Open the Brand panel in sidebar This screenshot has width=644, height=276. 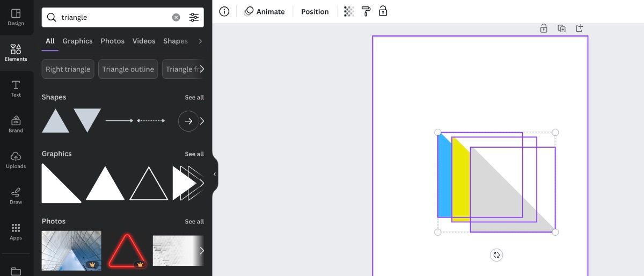[x=16, y=124]
